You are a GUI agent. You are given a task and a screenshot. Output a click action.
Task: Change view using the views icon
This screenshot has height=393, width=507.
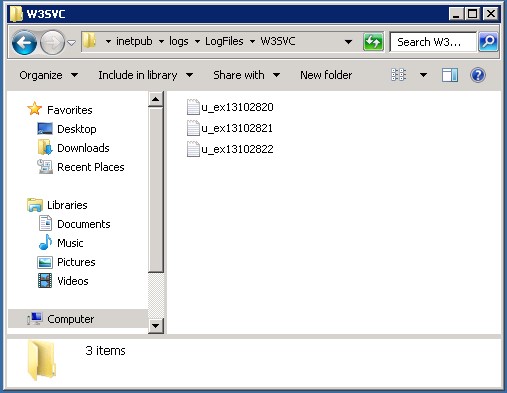398,75
